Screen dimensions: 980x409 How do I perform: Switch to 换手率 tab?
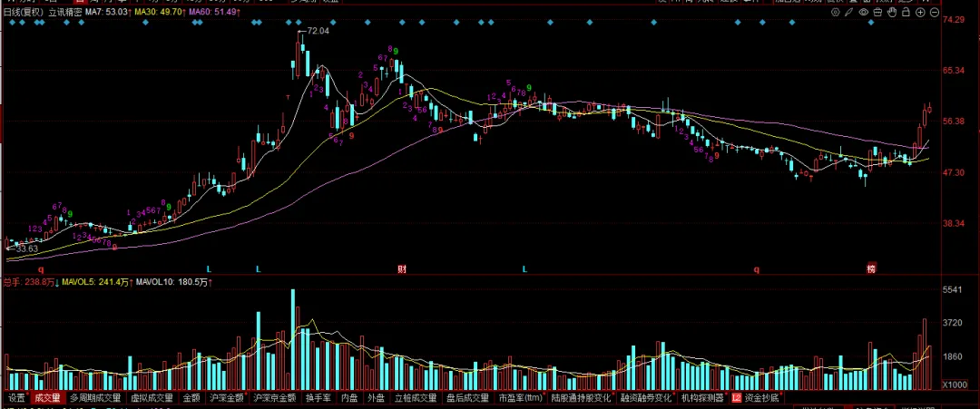[318, 398]
